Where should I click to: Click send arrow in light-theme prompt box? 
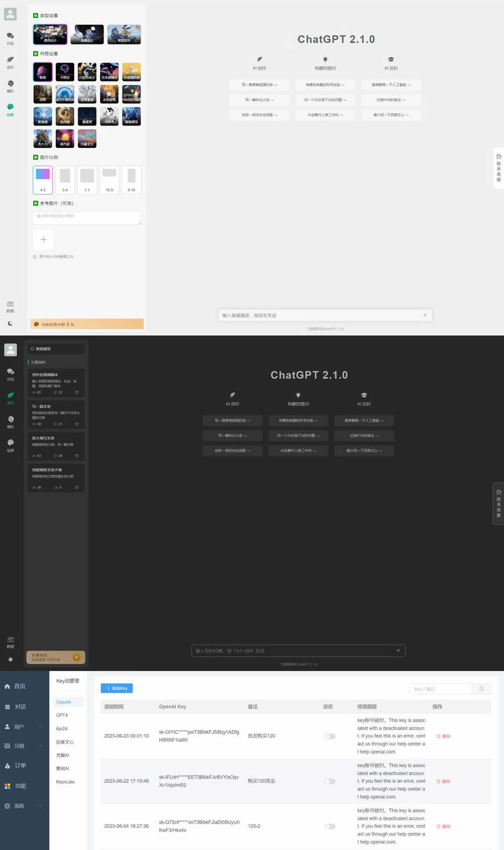click(x=425, y=315)
